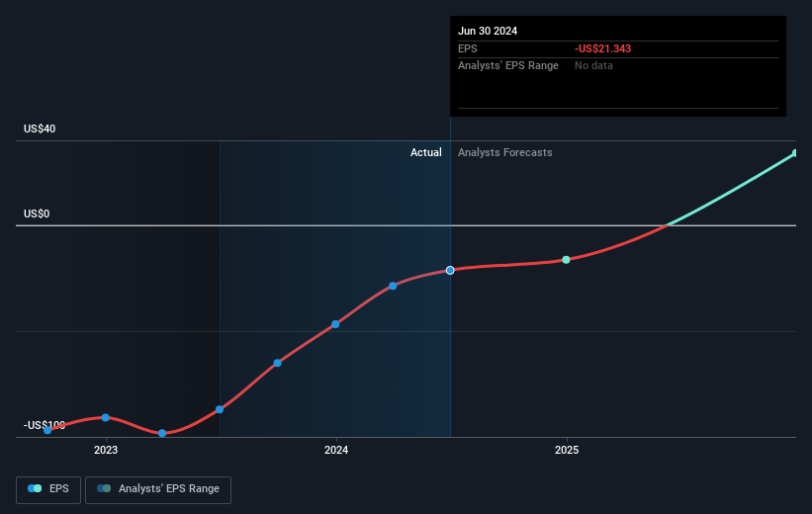Click the US$40 y-axis label
The height and width of the screenshot is (514, 812).
(x=40, y=128)
